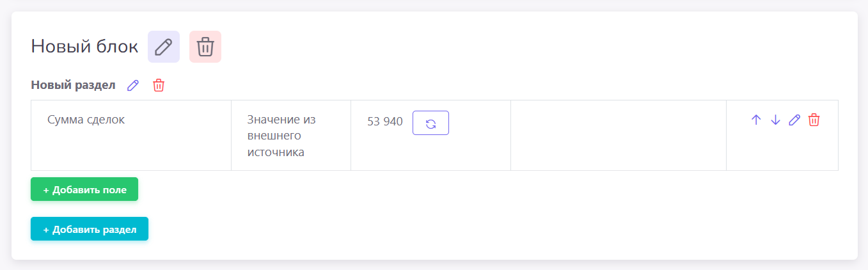Click the Новый блок heading text
This screenshot has height=270, width=868.
[84, 47]
